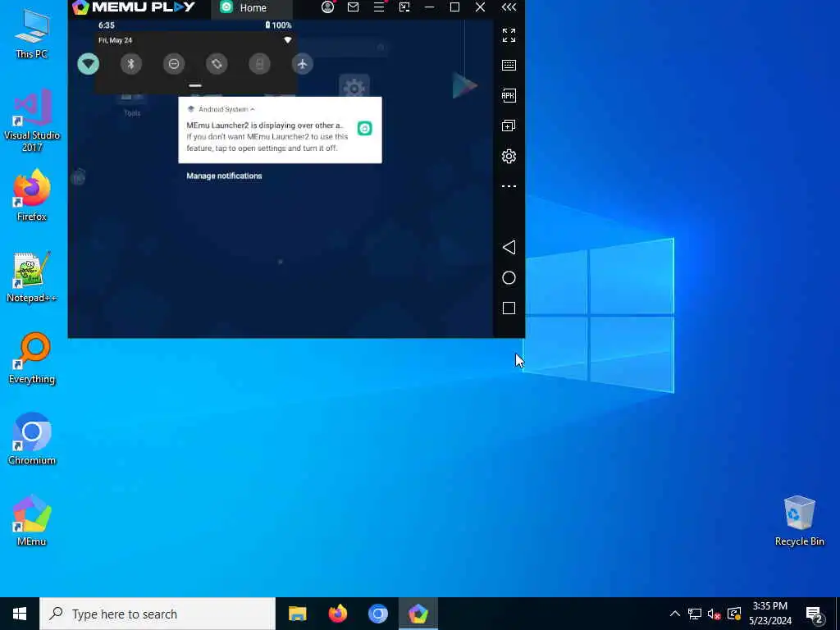Open MEmu message mail icon

[353, 7]
